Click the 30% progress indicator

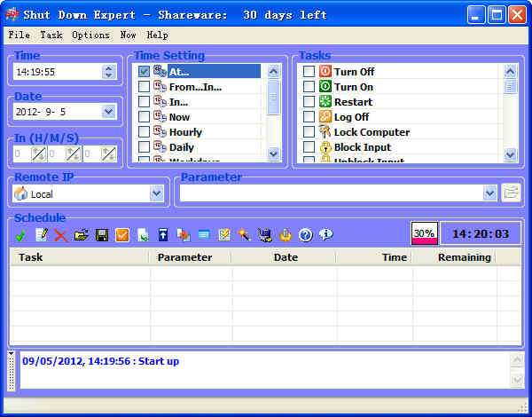[424, 233]
